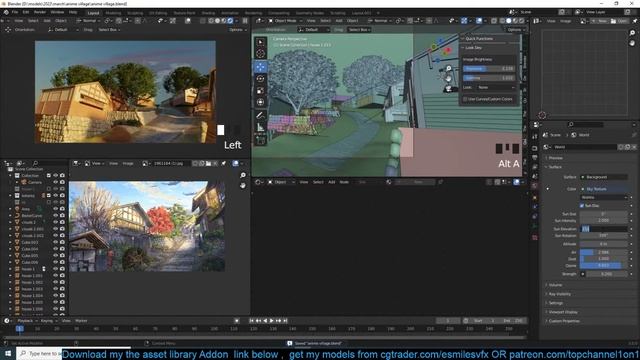This screenshot has width=640, height=360.
Task: Expand the Custom Properties panel
Action: (564, 321)
